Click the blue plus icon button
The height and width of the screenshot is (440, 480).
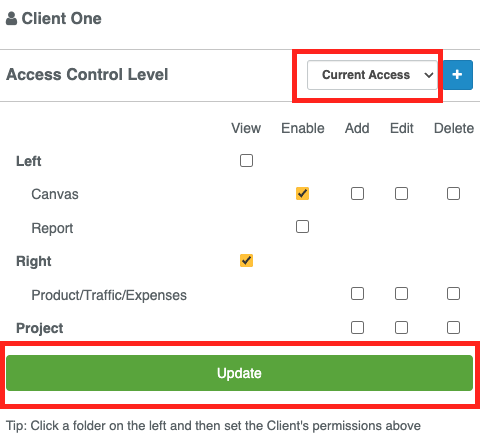click(x=458, y=75)
